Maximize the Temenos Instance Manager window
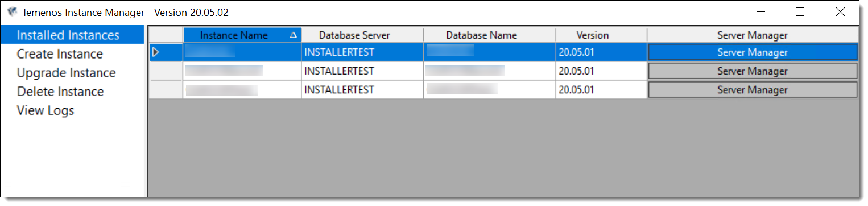The height and width of the screenshot is (206, 868). click(800, 11)
